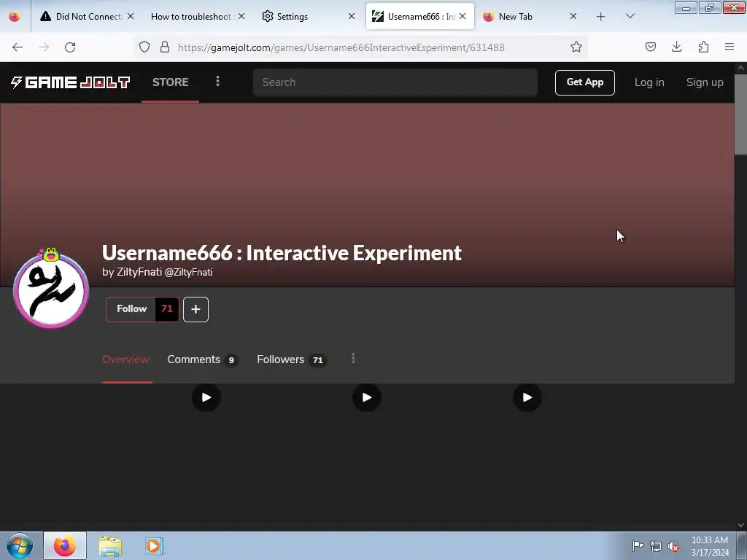The height and width of the screenshot is (560, 747).
Task: Switch to the Settings tab
Action: (x=307, y=17)
